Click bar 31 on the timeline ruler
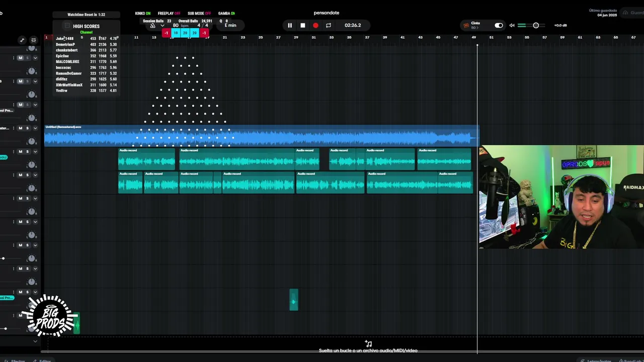The width and height of the screenshot is (644, 362). point(313,37)
